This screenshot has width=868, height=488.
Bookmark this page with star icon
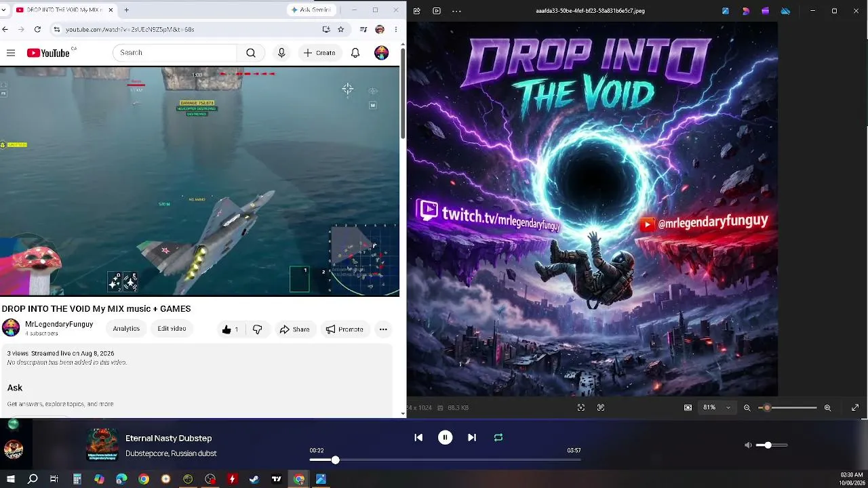(x=341, y=29)
